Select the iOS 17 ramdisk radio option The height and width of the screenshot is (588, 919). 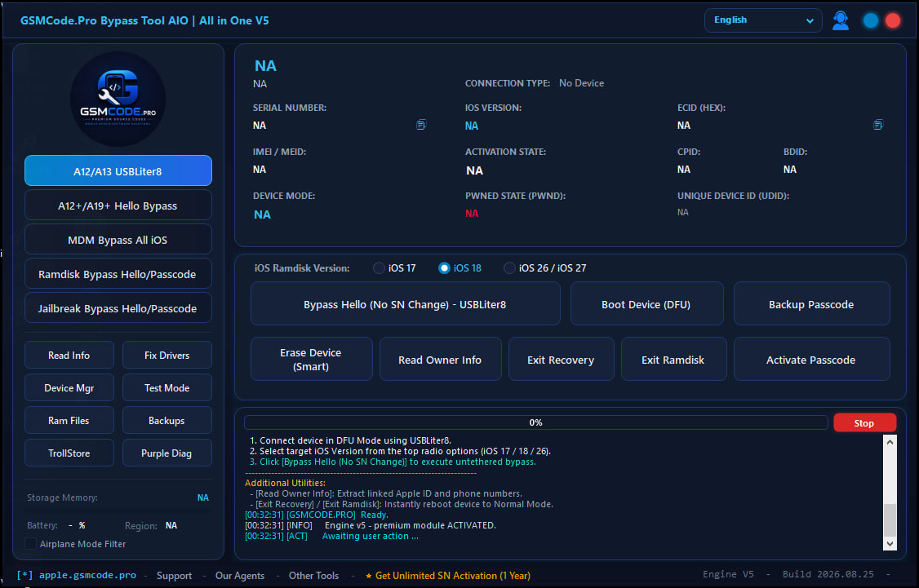pyautogui.click(x=394, y=268)
